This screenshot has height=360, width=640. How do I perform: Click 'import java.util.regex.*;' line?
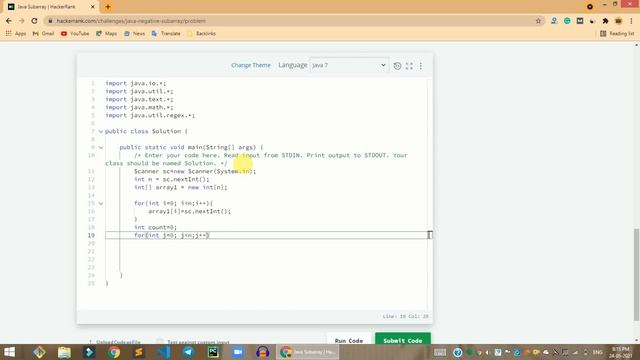pos(150,116)
